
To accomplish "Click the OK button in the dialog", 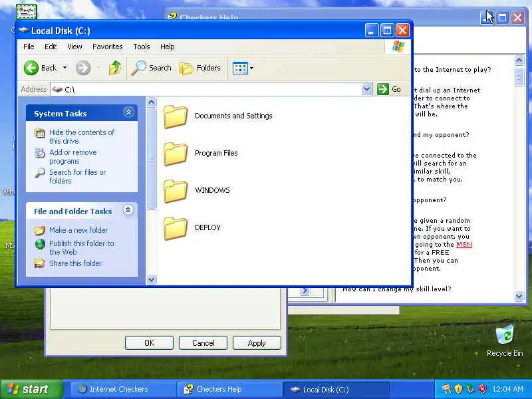I will 149,343.
